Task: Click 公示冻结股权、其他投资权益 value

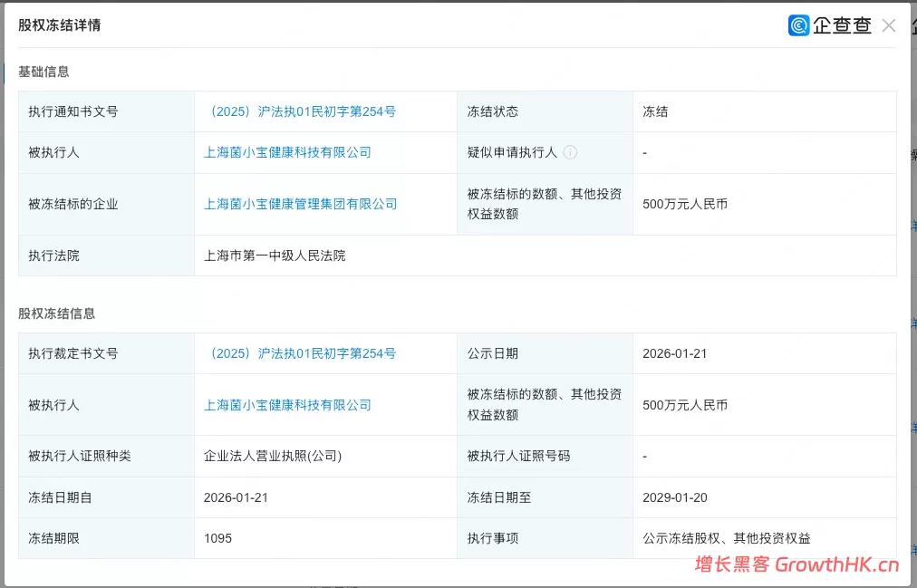Action: (x=727, y=538)
